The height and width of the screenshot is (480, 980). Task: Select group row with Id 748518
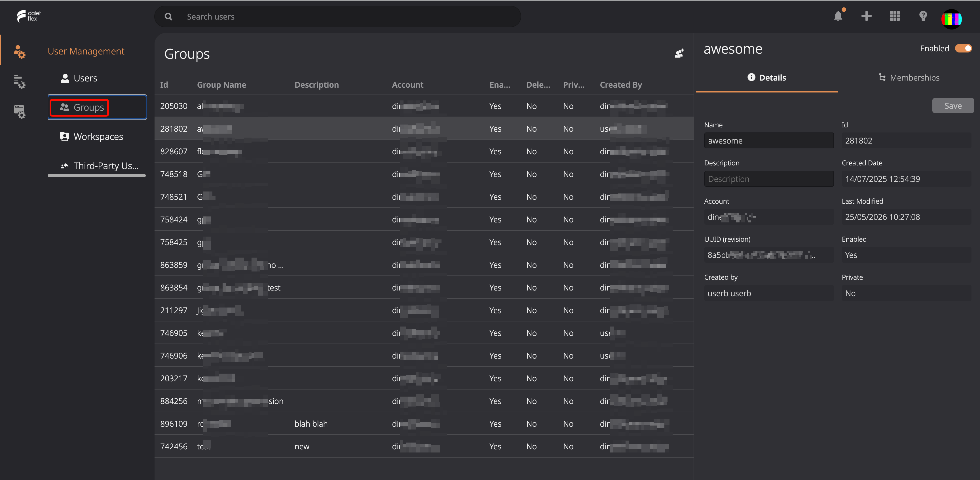(424, 174)
